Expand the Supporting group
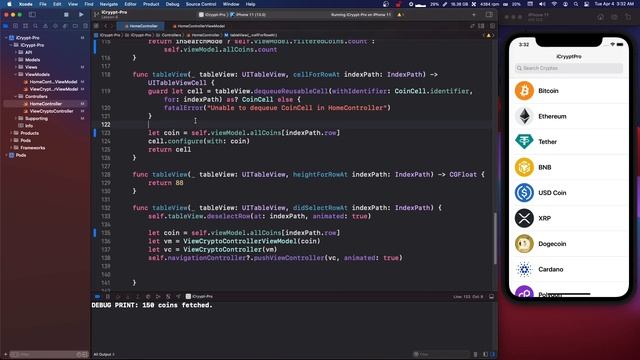This screenshot has width=640, height=360. click(x=16, y=118)
